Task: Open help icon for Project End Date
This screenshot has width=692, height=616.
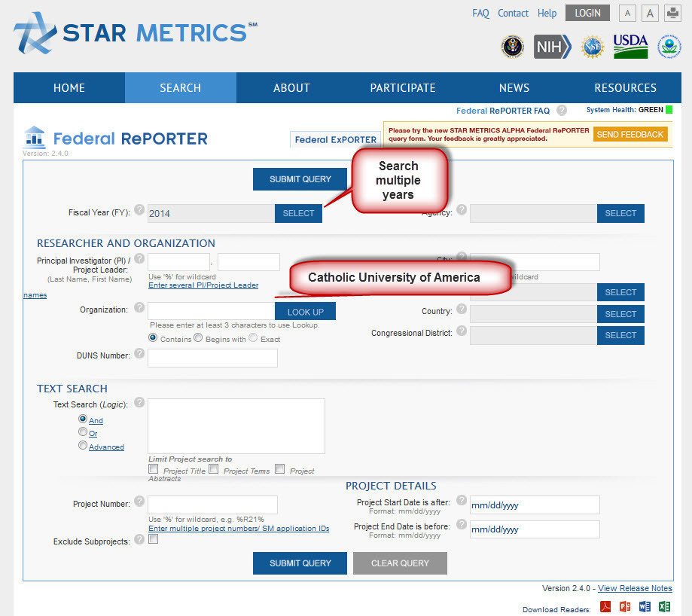Action: point(462,524)
